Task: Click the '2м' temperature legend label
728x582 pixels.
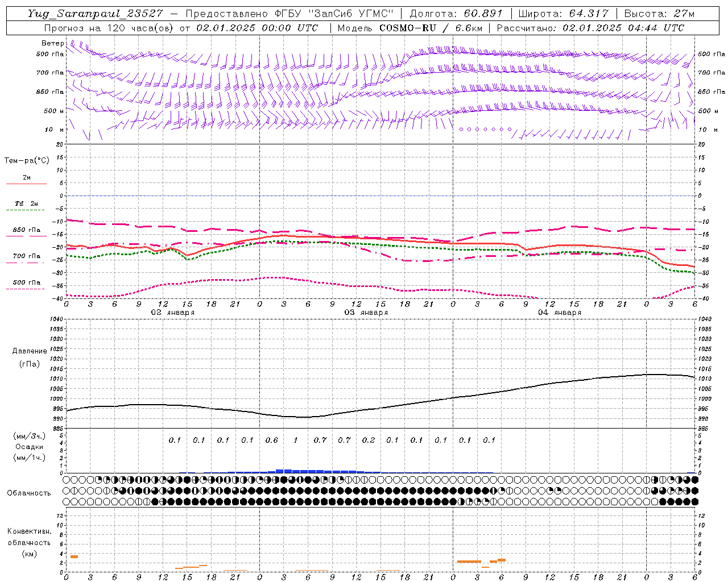Action: tap(27, 177)
